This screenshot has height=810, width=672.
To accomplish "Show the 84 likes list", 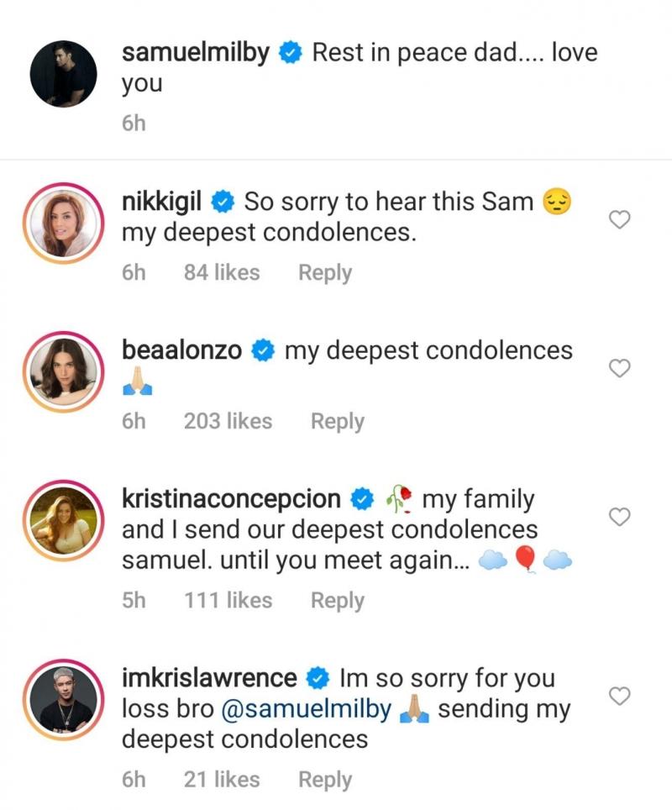I will [222, 273].
